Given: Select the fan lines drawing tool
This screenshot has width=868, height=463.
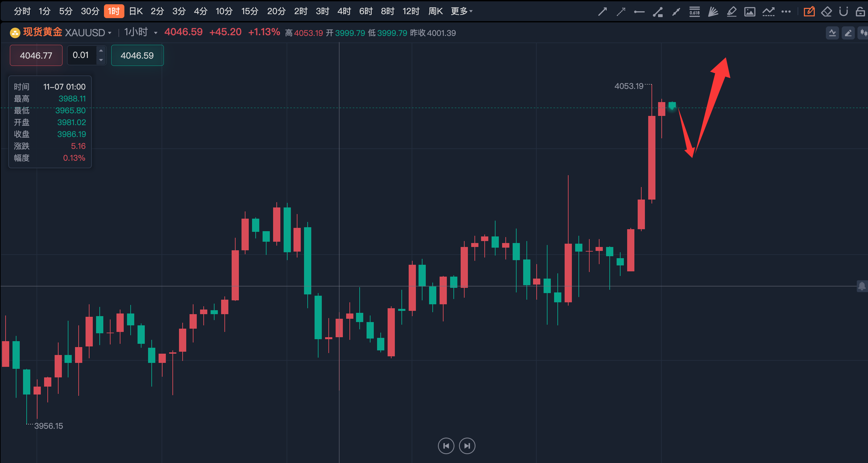Looking at the screenshot, I should pos(713,12).
